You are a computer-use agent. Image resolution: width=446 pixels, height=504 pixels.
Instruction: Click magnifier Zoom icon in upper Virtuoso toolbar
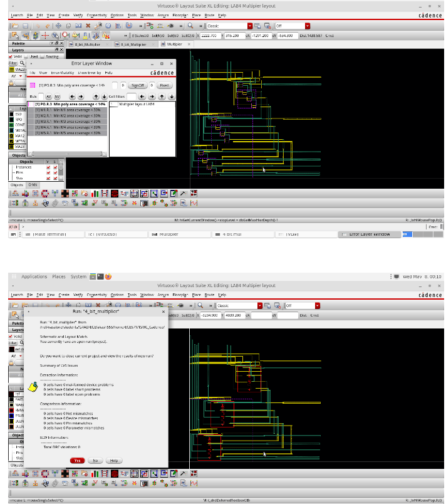(190, 26)
